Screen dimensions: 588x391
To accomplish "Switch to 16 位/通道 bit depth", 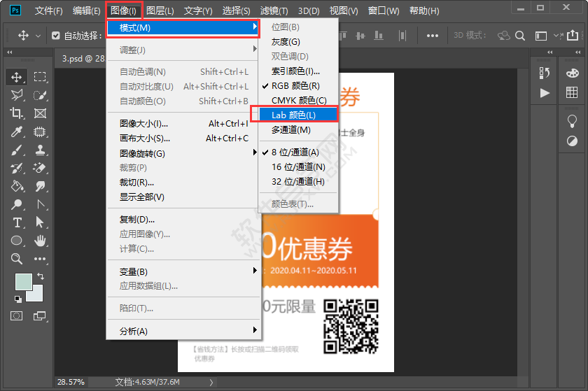I will tap(298, 166).
